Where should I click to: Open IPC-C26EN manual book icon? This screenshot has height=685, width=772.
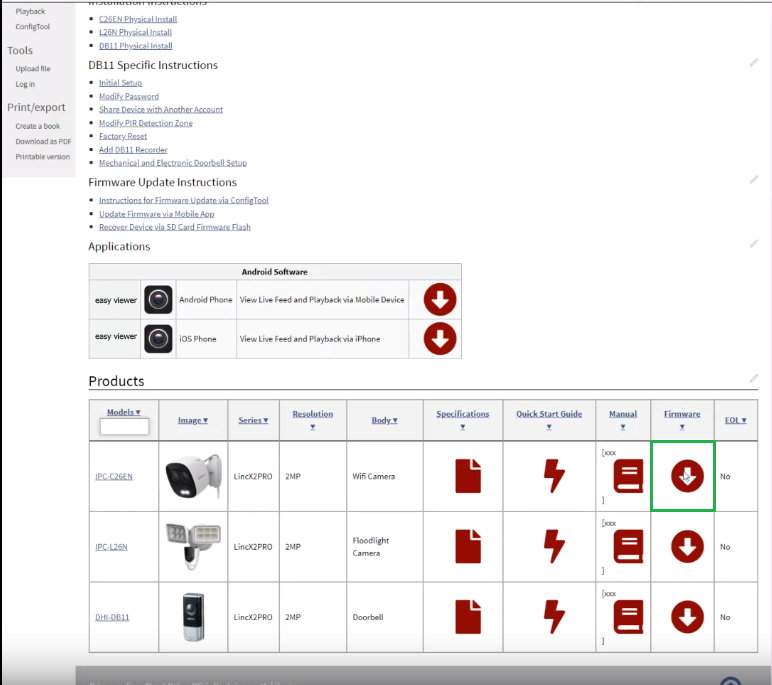click(628, 476)
